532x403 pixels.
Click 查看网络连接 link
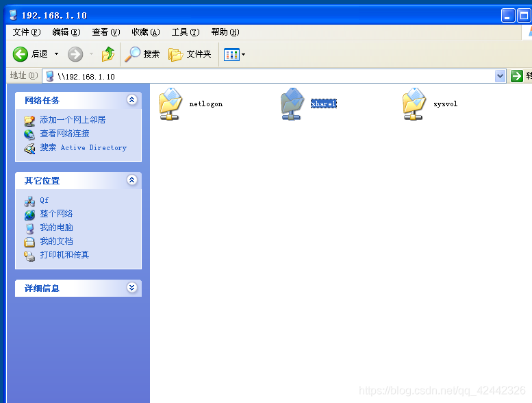(64, 134)
